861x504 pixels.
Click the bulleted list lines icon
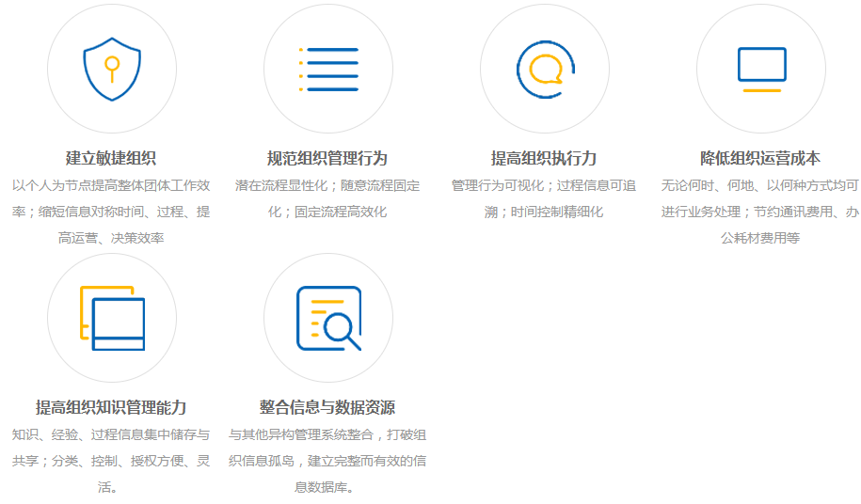328,69
